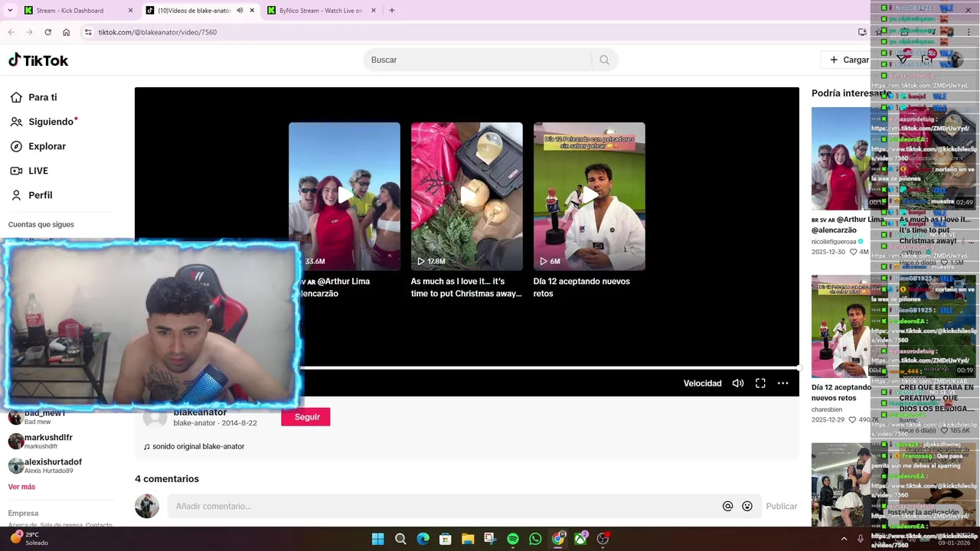This screenshot has width=980, height=551.
Task: Open File Explorer from taskbar
Action: pyautogui.click(x=468, y=539)
